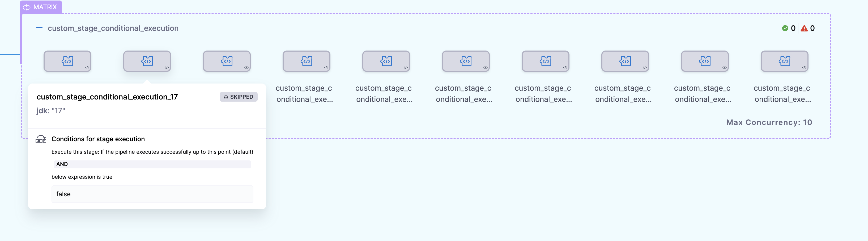This screenshot has height=241, width=868.
Task: Click the red failure warning count
Action: click(808, 28)
